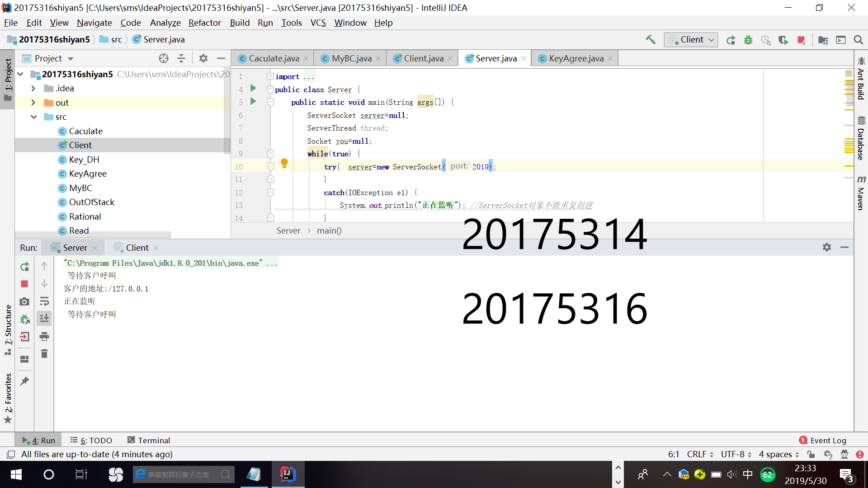Open the Client run configuration dropdown
The height and width of the screenshot is (488, 868).
(691, 40)
